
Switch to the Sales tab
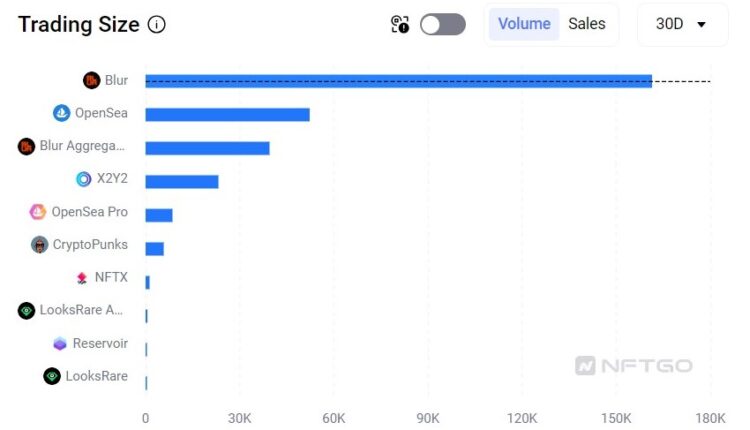[x=587, y=24]
